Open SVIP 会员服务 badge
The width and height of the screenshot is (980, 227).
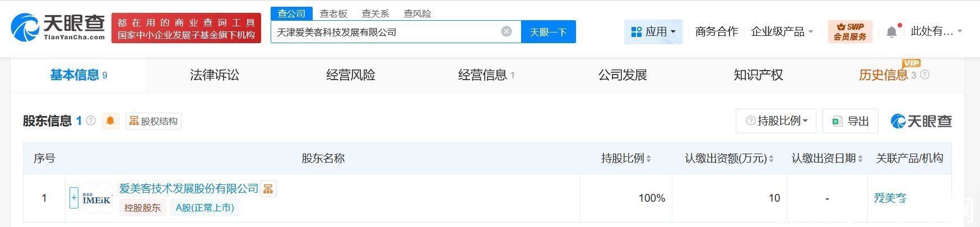850,31
